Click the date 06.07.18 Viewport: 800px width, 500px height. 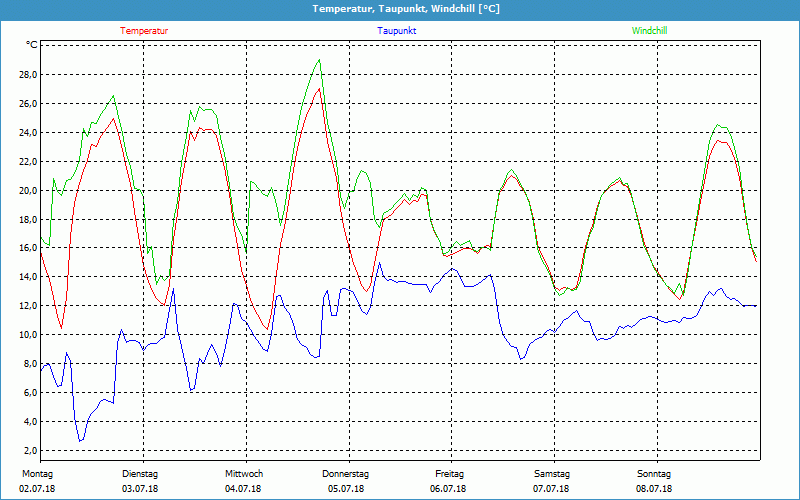click(448, 489)
